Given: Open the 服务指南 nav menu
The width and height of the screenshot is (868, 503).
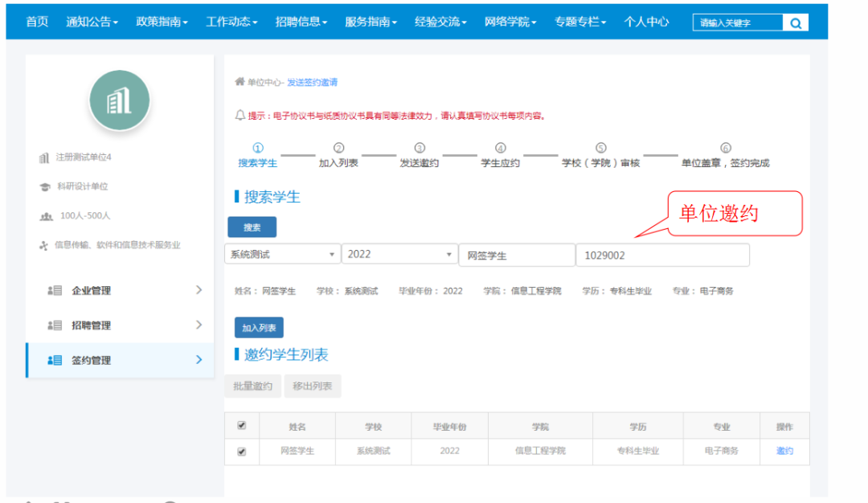Looking at the screenshot, I should 371,22.
